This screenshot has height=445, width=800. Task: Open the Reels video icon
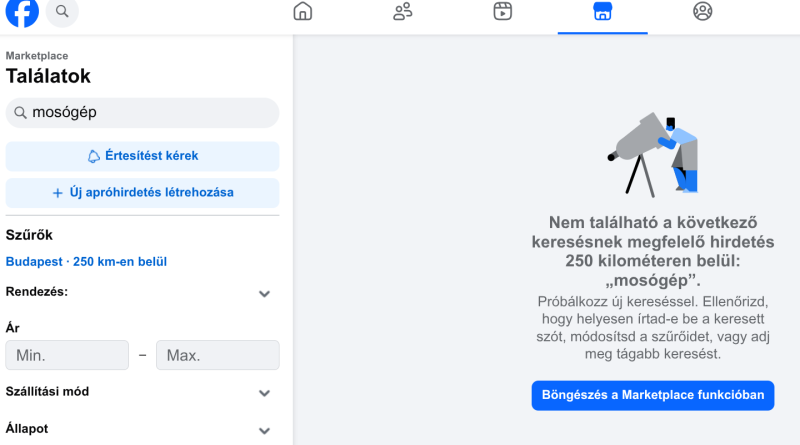pyautogui.click(x=503, y=12)
